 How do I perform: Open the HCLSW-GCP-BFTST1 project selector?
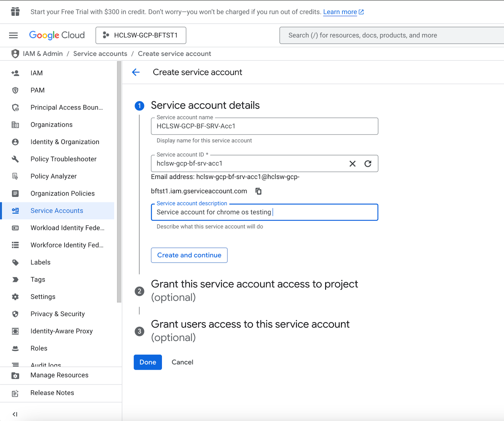(x=141, y=35)
